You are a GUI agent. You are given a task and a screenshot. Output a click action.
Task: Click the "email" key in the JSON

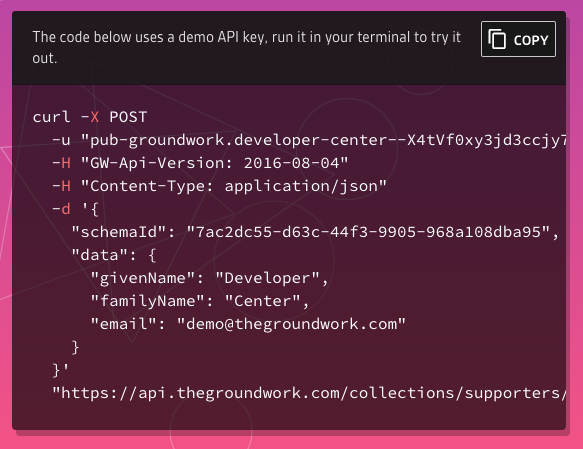point(123,324)
